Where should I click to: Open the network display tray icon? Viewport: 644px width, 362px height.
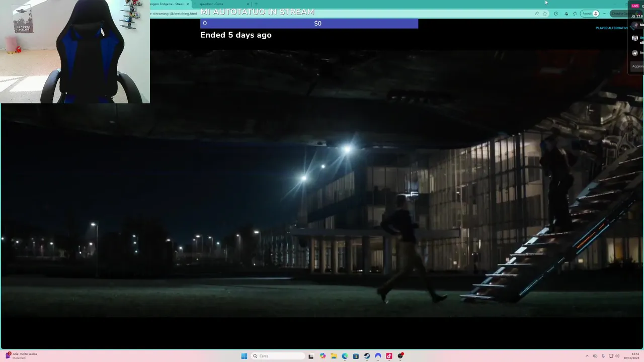point(611,356)
